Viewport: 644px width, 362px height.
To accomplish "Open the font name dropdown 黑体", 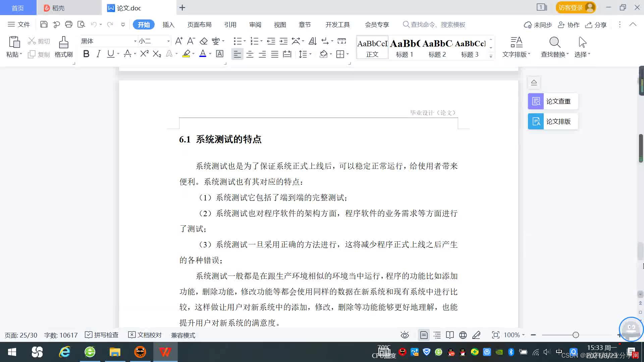I will (135, 41).
